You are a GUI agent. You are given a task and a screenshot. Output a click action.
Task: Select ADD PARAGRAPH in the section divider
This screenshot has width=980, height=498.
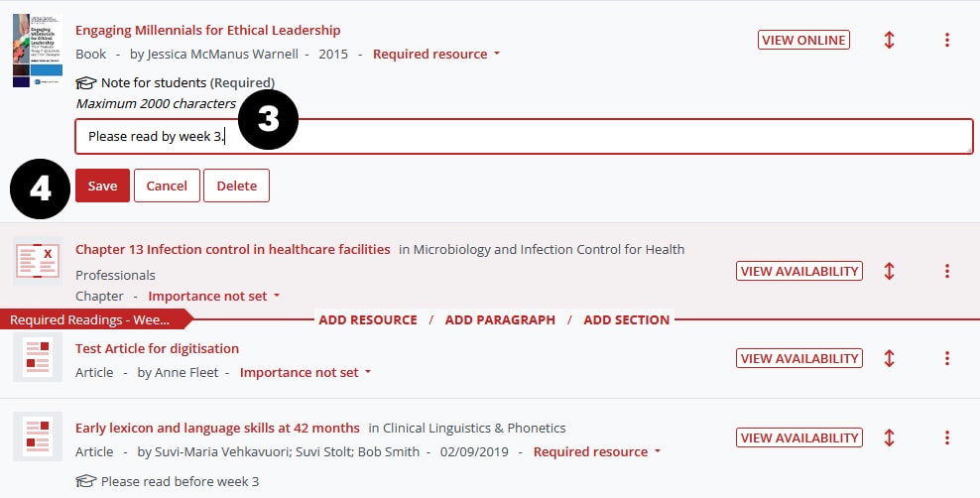click(500, 319)
